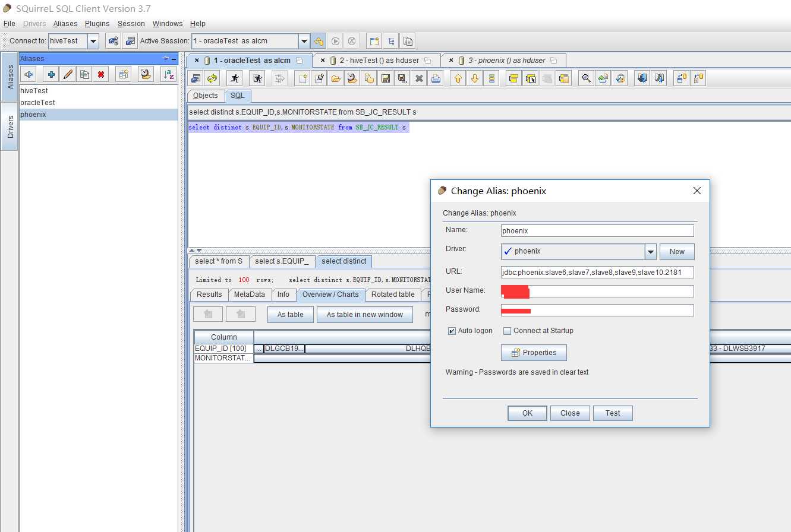Viewport: 791px width, 532px height.
Task: Click the Name input field
Action: pyautogui.click(x=597, y=231)
